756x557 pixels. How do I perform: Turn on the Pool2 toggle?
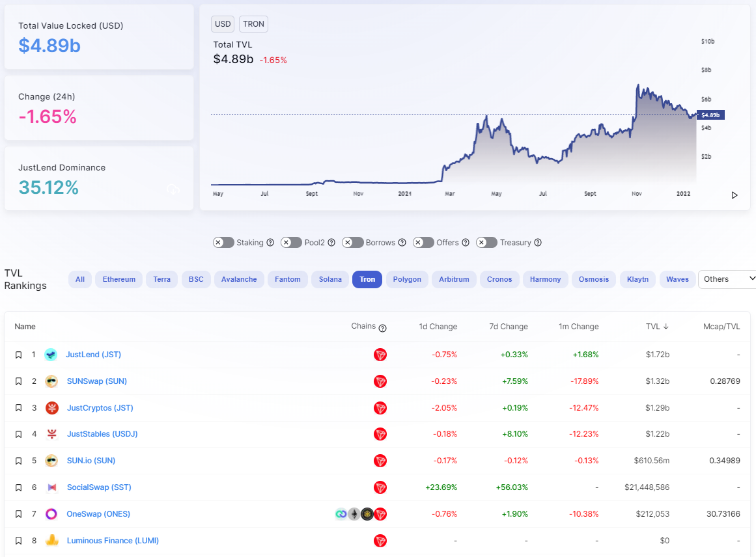[x=291, y=243]
